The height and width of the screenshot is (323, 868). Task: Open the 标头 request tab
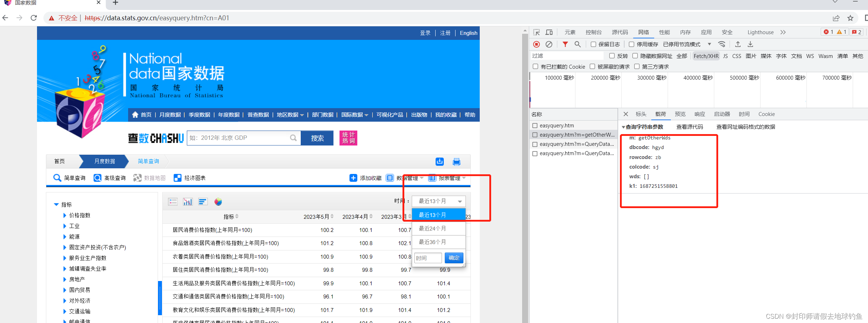point(641,114)
